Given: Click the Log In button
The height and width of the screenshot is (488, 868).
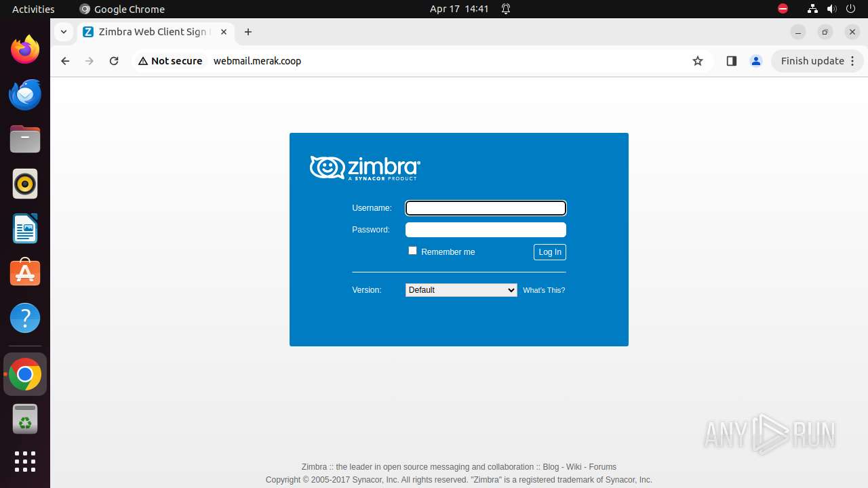Looking at the screenshot, I should point(550,252).
